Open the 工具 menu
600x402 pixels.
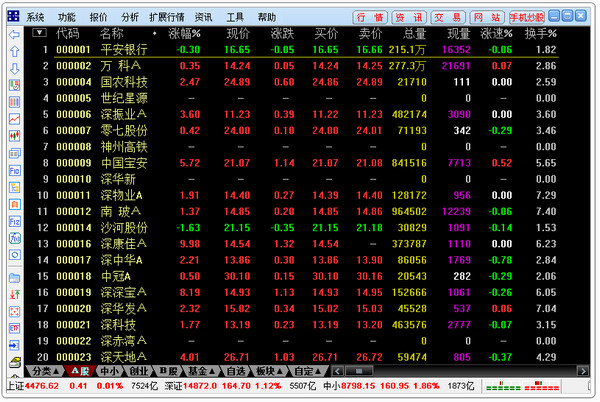tap(235, 17)
